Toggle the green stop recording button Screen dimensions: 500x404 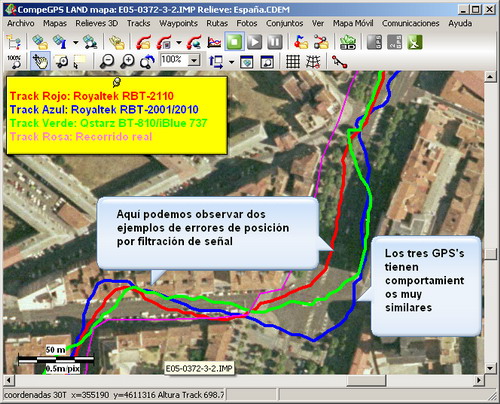235,42
